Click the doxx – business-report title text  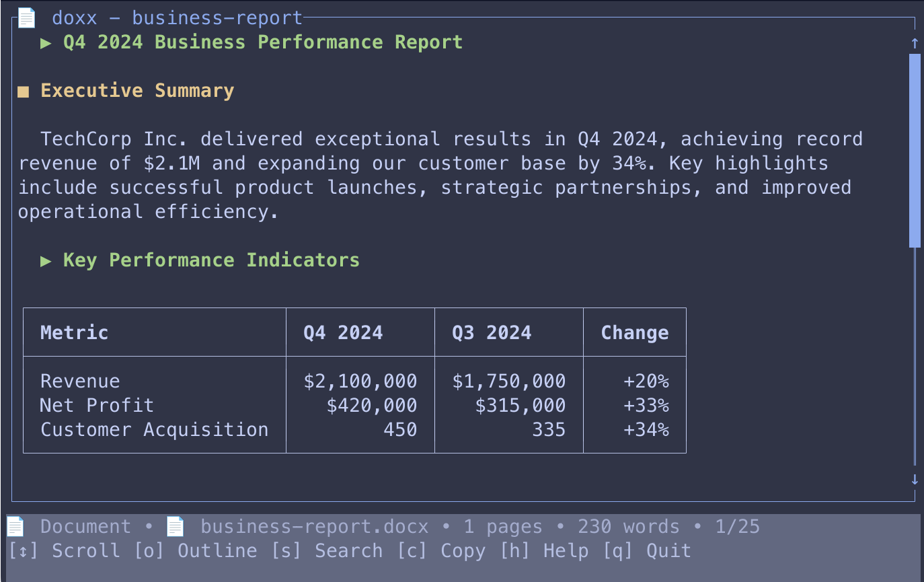pos(178,18)
